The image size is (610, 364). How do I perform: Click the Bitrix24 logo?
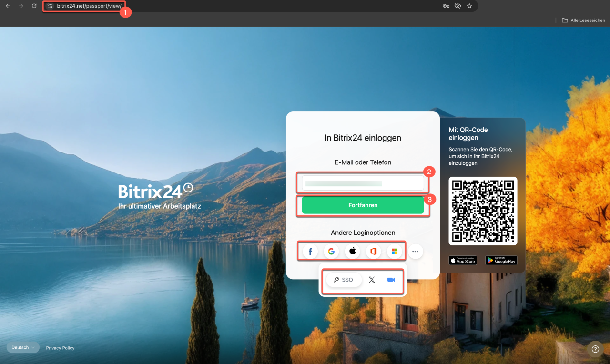(156, 191)
